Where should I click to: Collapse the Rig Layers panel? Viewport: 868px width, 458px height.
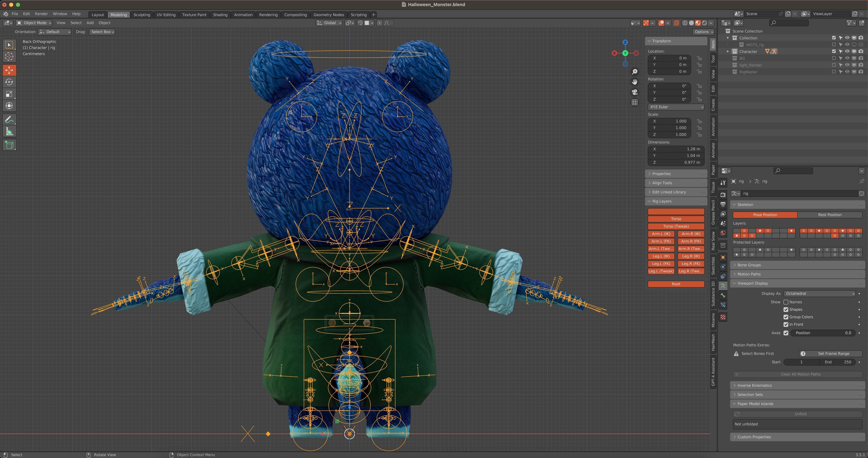click(676, 201)
